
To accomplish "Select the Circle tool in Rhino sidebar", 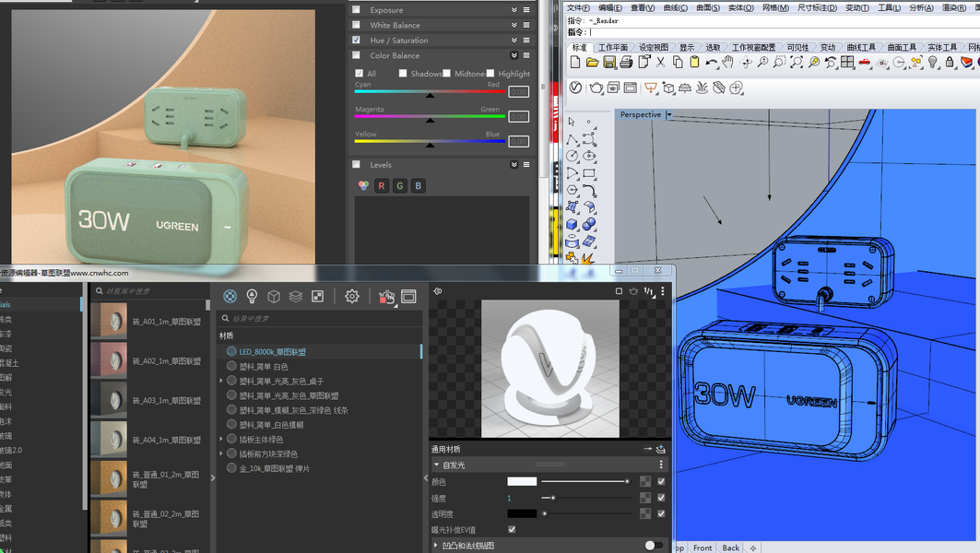I will point(572,156).
